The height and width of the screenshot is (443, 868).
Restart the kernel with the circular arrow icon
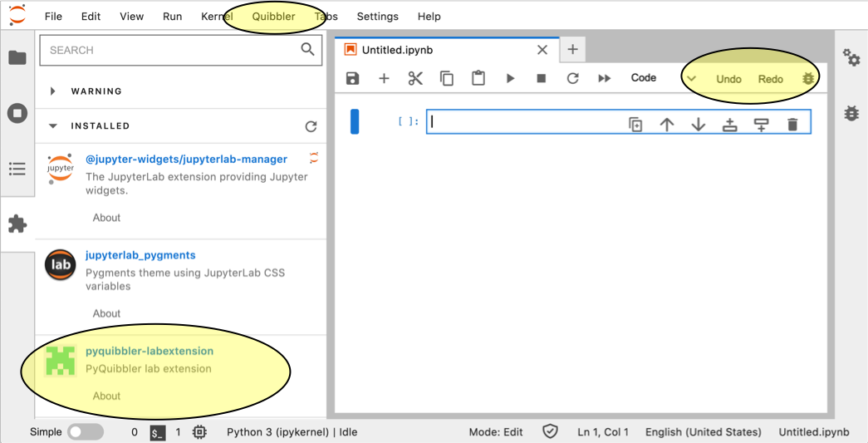coord(572,78)
